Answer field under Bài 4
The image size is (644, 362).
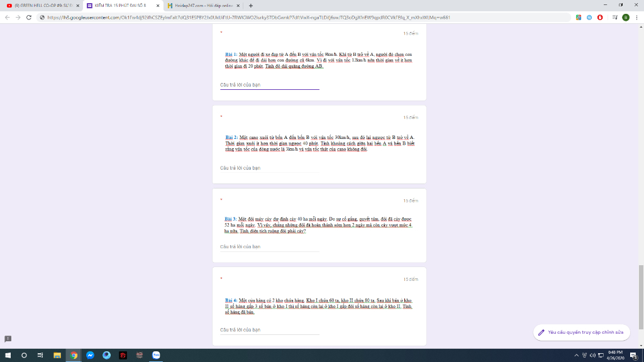point(269,330)
